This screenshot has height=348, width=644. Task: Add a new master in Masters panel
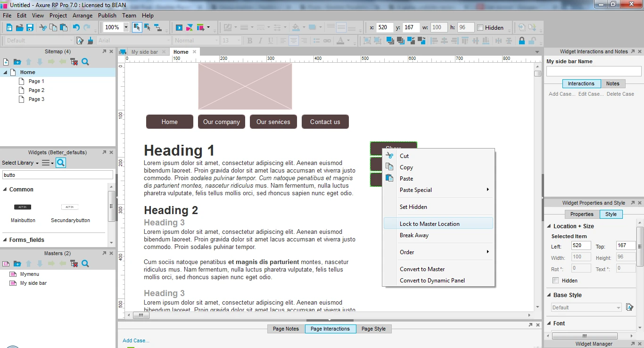(x=6, y=264)
